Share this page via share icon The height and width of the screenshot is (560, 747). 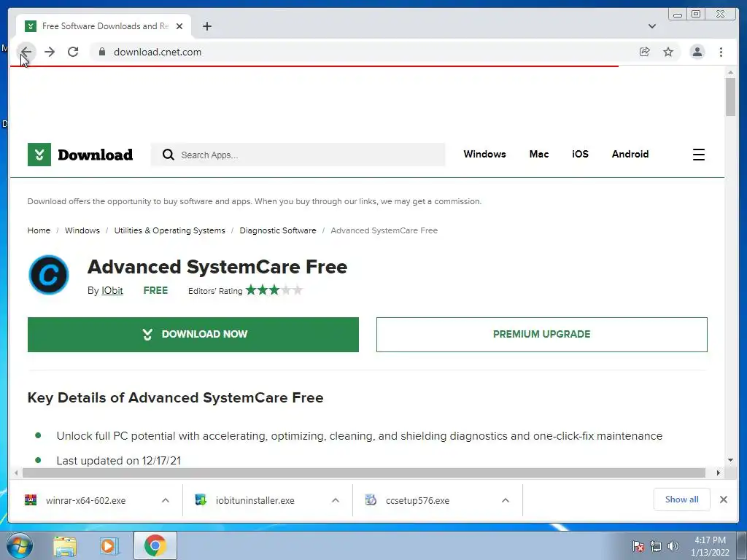pyautogui.click(x=645, y=52)
